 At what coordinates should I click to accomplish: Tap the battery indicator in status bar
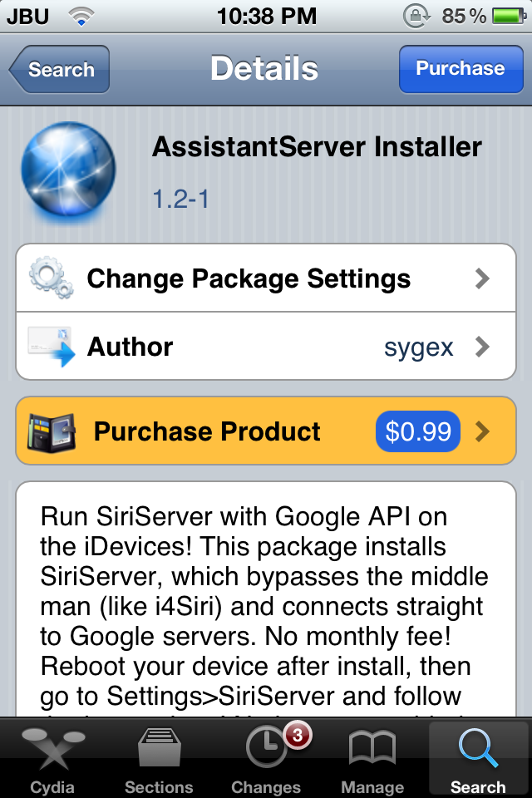tap(509, 17)
